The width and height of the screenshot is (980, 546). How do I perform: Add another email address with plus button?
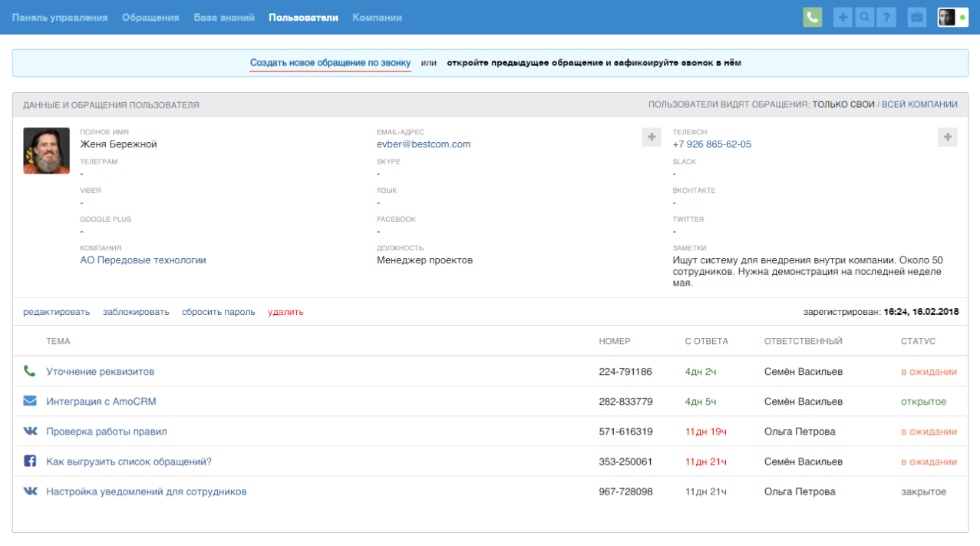tap(651, 137)
